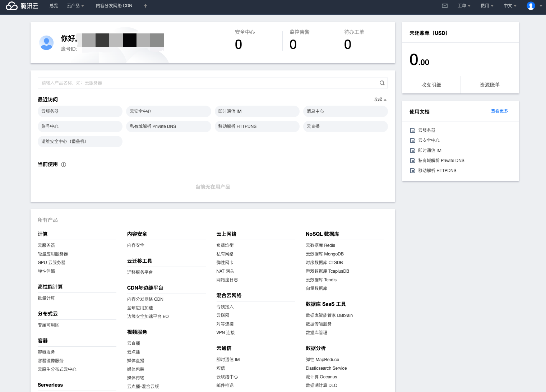Screen dimensions: 546x392
Task: Open 弹性伸缩 product link
Action: coord(46,271)
